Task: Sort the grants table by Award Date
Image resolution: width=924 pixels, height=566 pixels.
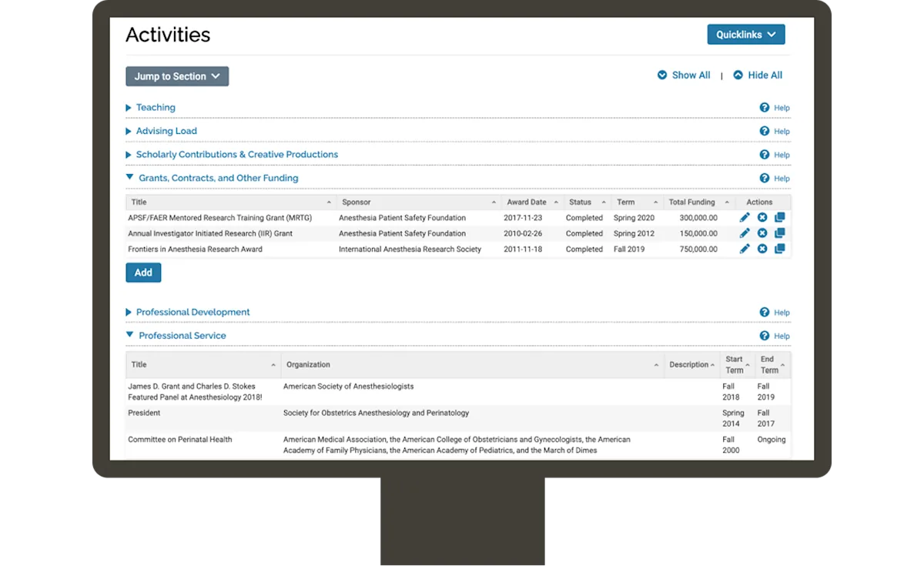Action: 527,201
